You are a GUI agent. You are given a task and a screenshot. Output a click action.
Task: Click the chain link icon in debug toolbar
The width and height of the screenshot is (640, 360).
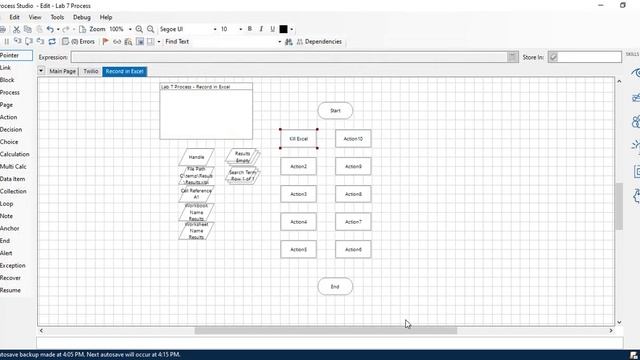tap(117, 42)
